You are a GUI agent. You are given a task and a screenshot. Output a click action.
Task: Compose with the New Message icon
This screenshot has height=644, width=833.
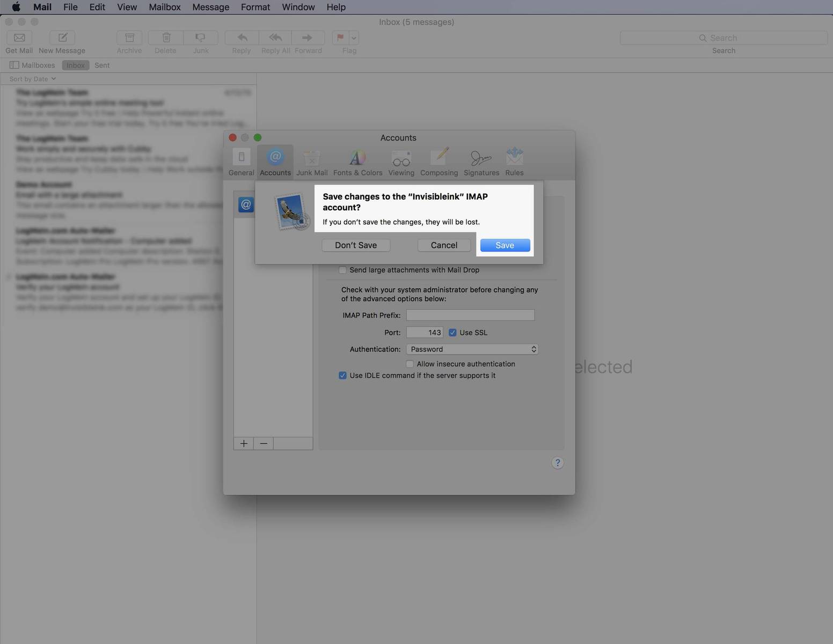62,38
